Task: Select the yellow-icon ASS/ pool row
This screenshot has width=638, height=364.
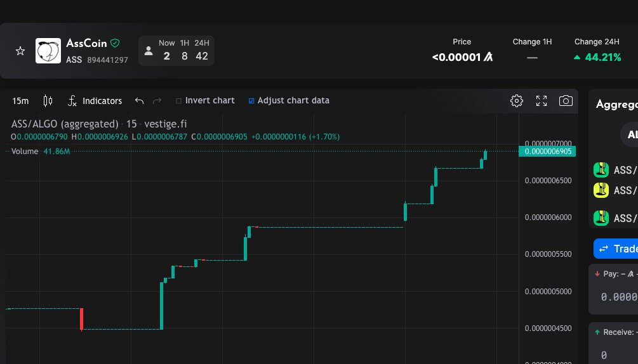Action: click(x=616, y=190)
